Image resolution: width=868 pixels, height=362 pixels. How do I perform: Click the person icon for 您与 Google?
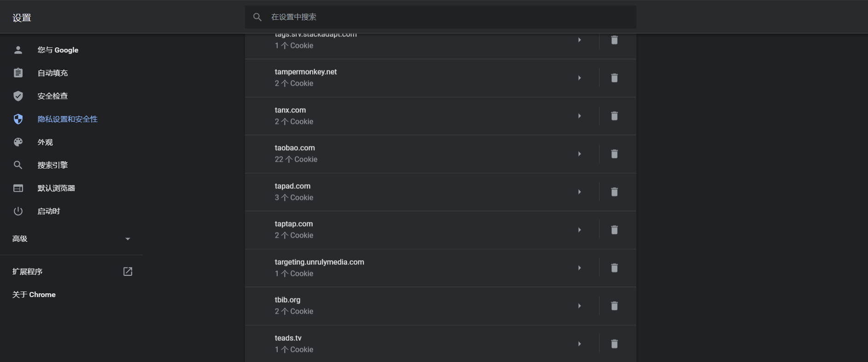(x=18, y=50)
